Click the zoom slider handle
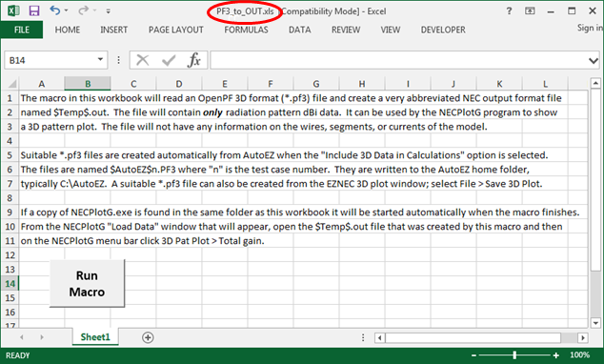Image resolution: width=604 pixels, height=364 pixels. click(514, 355)
